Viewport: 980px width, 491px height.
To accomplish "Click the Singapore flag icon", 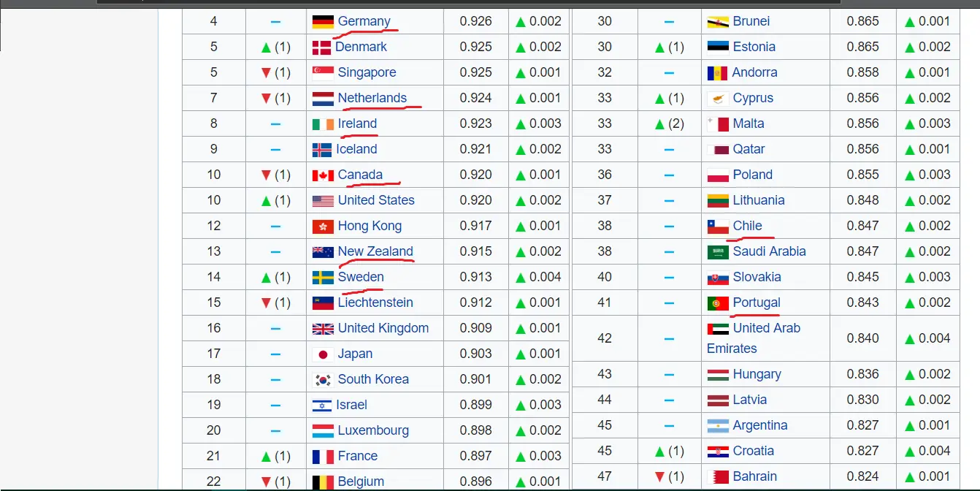I will (x=323, y=73).
